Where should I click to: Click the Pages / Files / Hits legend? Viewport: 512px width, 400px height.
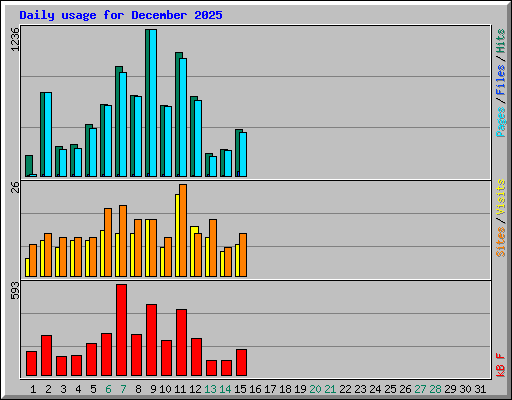pyautogui.click(x=500, y=83)
